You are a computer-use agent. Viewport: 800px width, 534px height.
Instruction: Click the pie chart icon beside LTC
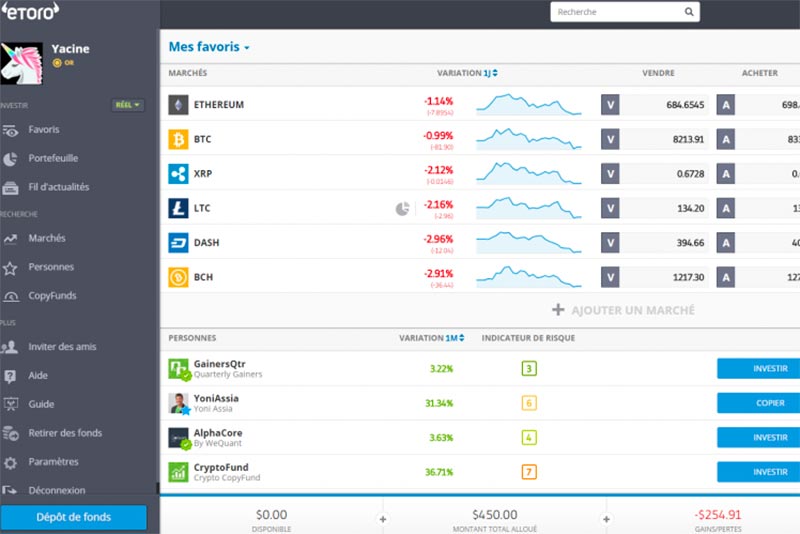[403, 209]
